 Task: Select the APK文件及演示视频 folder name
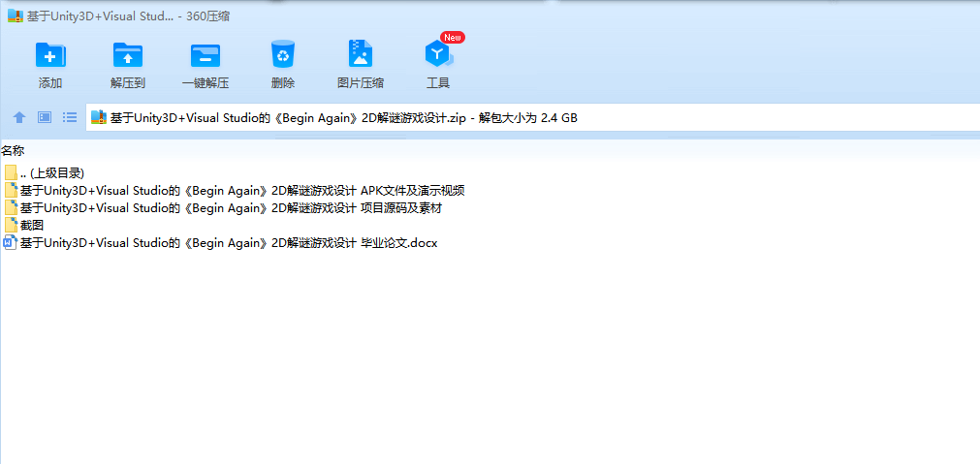click(242, 191)
